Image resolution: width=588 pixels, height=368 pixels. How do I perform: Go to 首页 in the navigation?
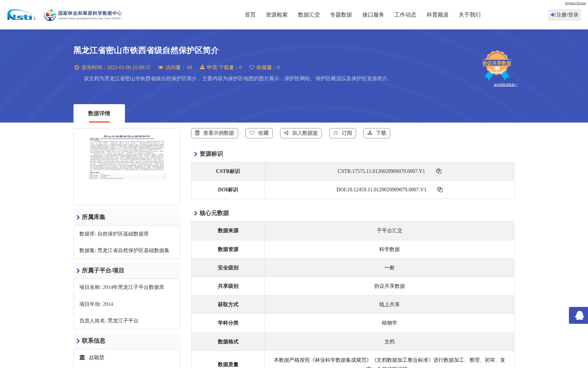click(250, 15)
